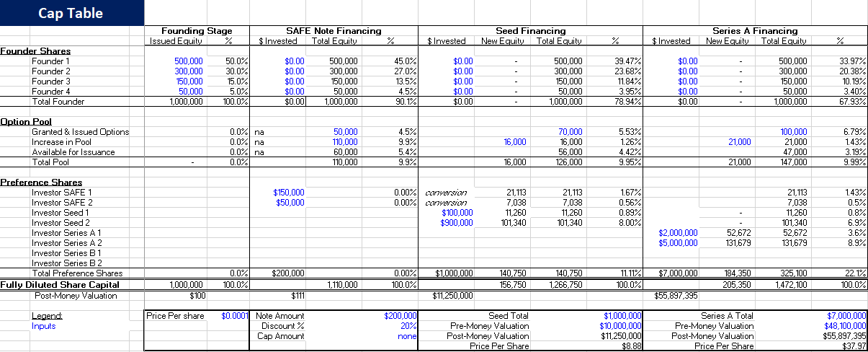
Task: Select the 325,100 total preference equity cell
Action: point(794,273)
